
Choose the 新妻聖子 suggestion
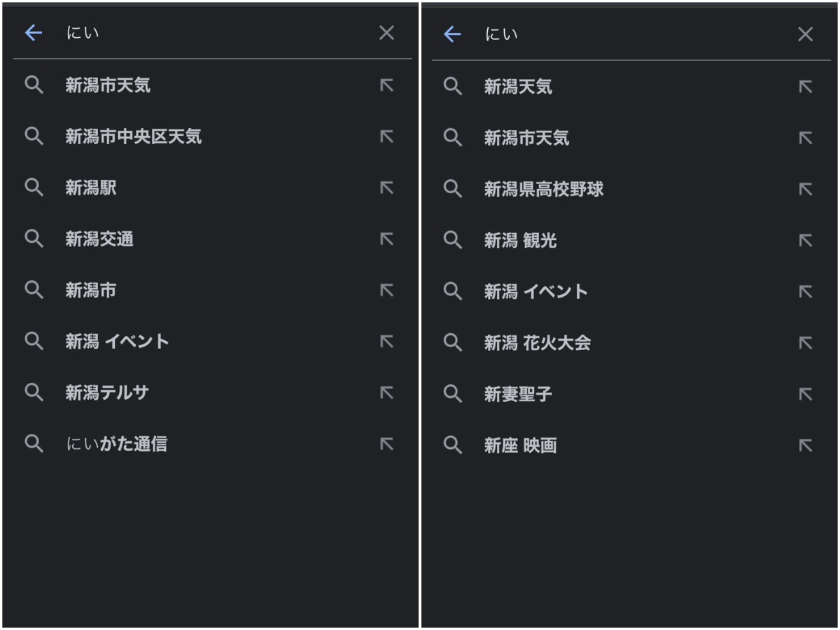tap(518, 394)
